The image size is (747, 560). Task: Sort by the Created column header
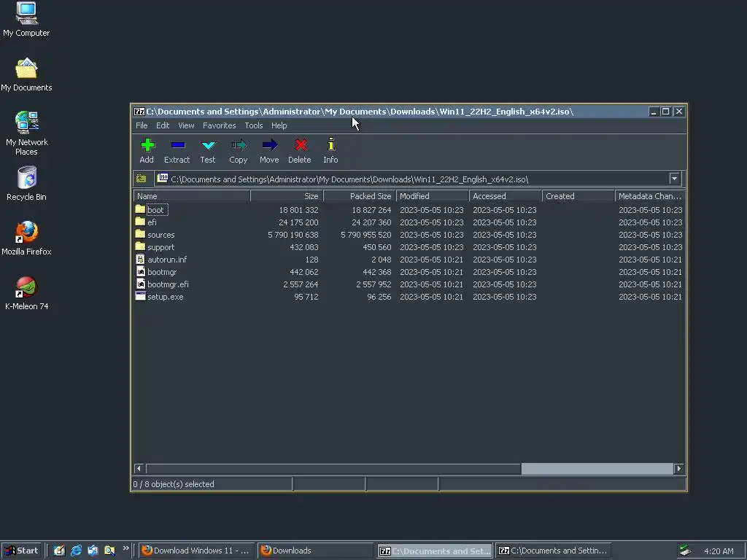point(578,195)
